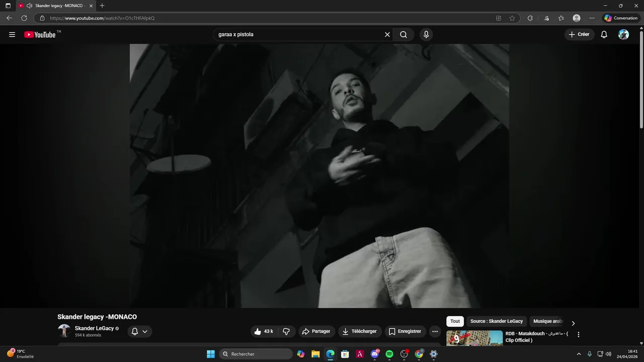The width and height of the screenshot is (644, 362).
Task: Mute the tab via speaker icon
Action: pyautogui.click(x=29, y=6)
